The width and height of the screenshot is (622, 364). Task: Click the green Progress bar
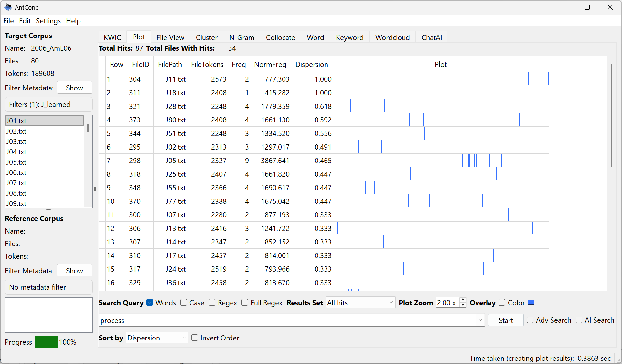click(x=47, y=342)
